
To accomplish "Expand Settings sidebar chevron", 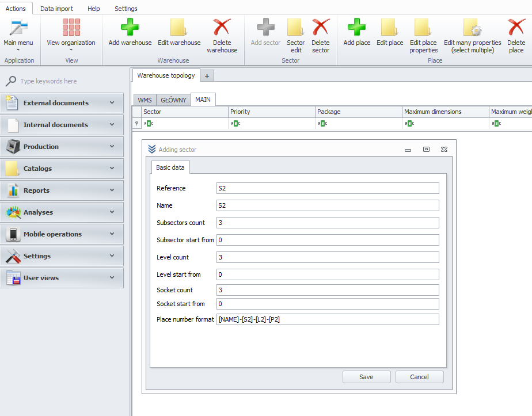I will [112, 256].
